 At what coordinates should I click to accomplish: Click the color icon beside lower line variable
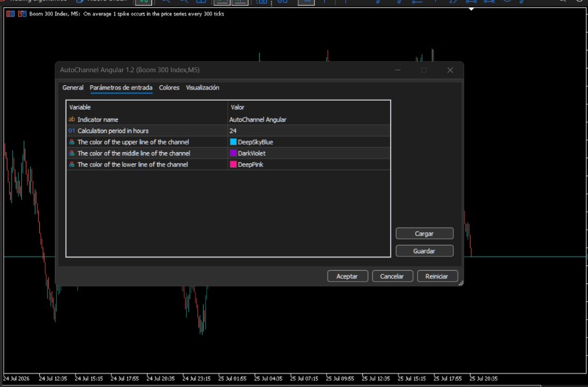pos(72,164)
